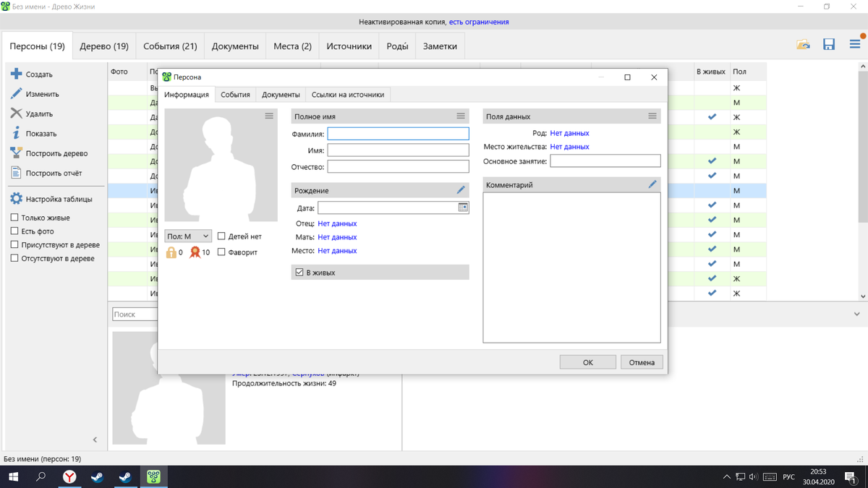Go to the Источники tab
Image resolution: width=868 pixels, height=488 pixels.
[x=349, y=46]
